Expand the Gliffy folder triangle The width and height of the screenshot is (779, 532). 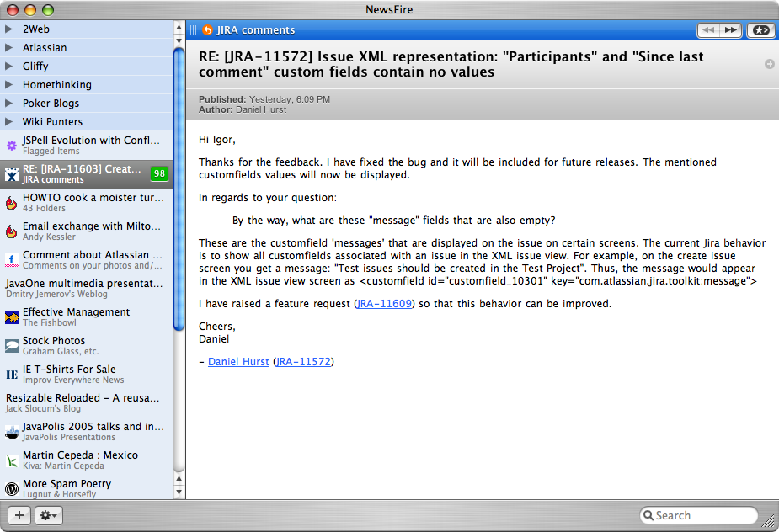[8, 66]
